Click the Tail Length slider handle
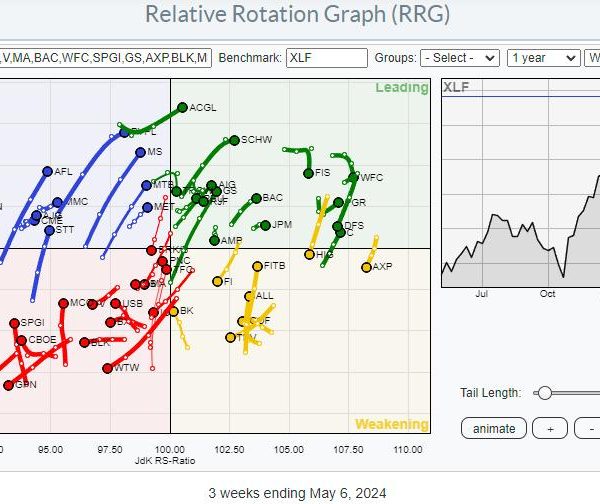This screenshot has width=600, height=504. pyautogui.click(x=545, y=393)
